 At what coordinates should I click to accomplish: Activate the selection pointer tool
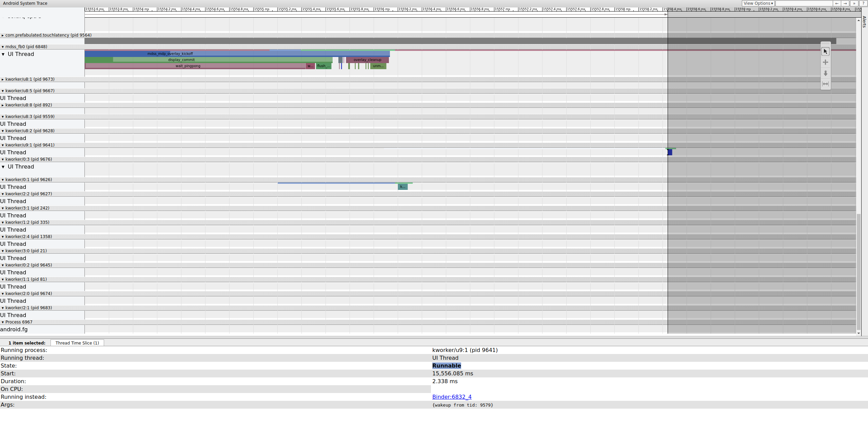click(x=825, y=52)
